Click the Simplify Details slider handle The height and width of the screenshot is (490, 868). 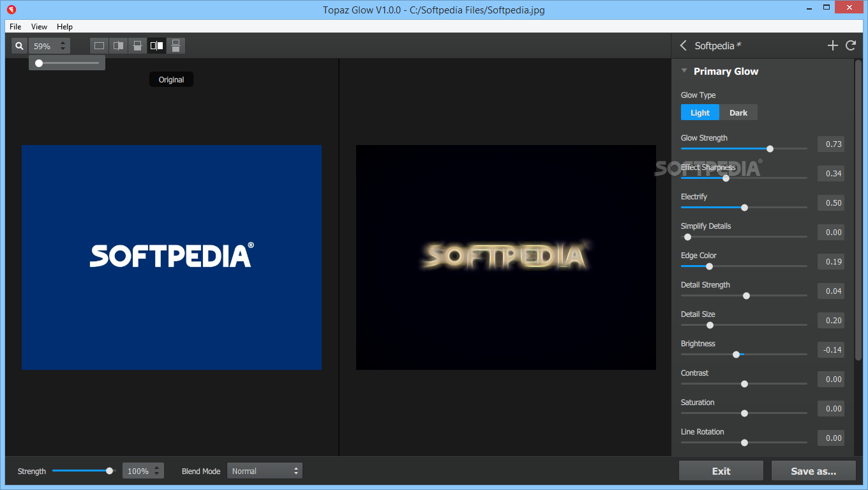click(x=687, y=237)
